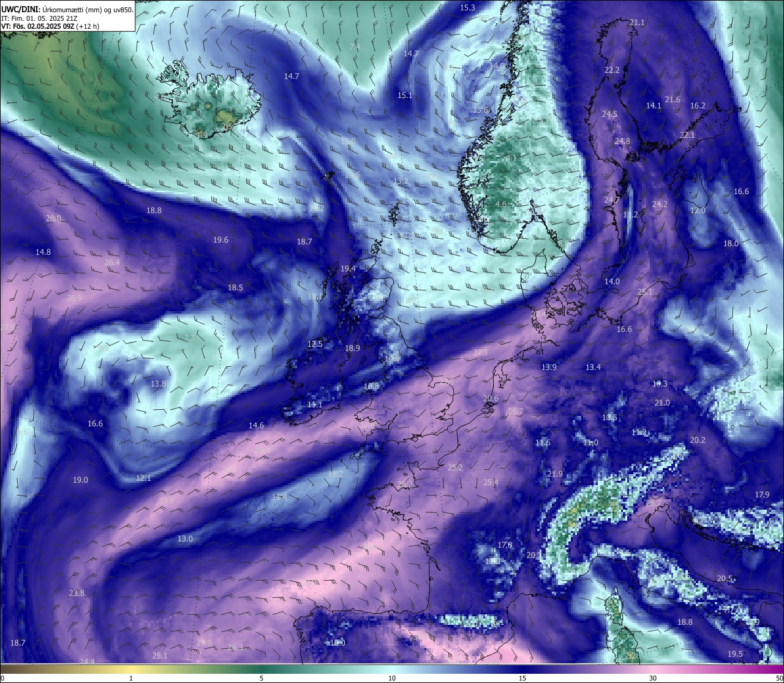Pick the 26.4 value label
784x683 pixels.
point(112,262)
